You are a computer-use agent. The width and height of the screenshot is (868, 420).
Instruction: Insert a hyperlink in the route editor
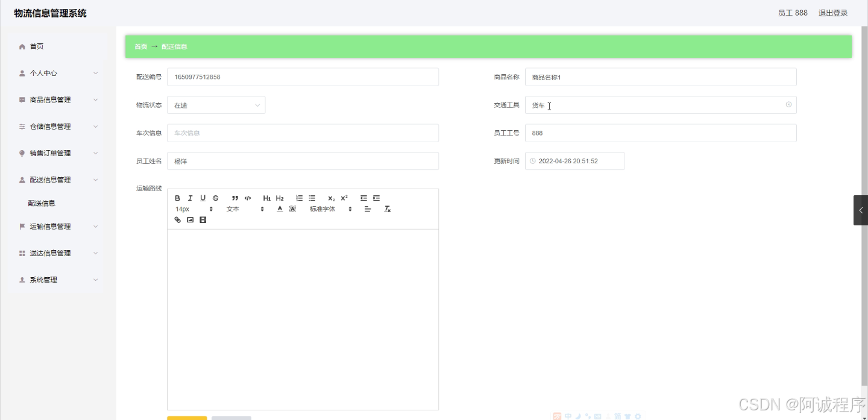tap(177, 219)
